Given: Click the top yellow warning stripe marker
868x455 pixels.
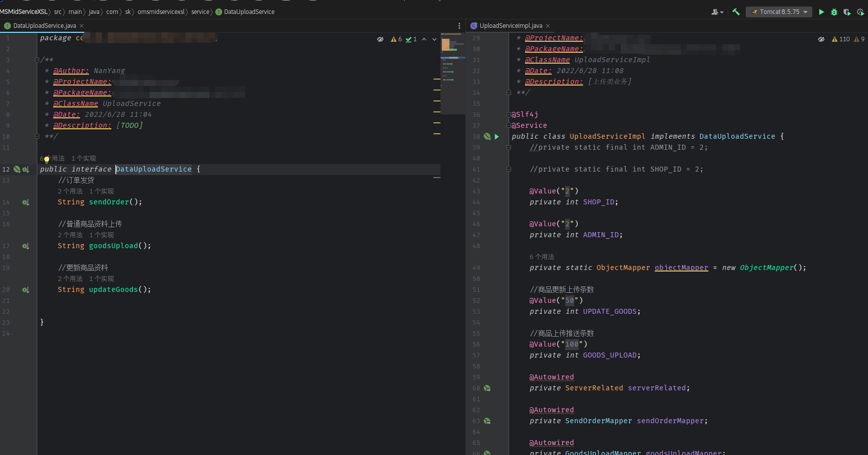Looking at the screenshot, I should click(x=437, y=79).
